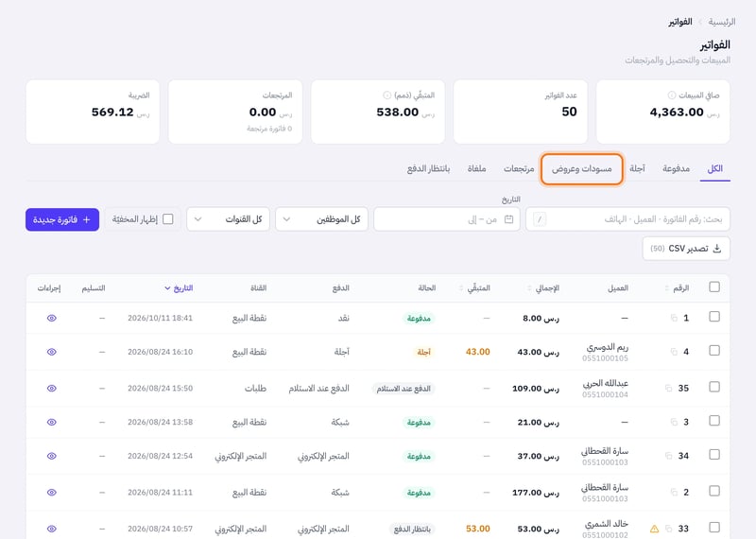Create فاتورة جديدة
Screen dimensions: 756x539
pyautogui.click(x=62, y=219)
